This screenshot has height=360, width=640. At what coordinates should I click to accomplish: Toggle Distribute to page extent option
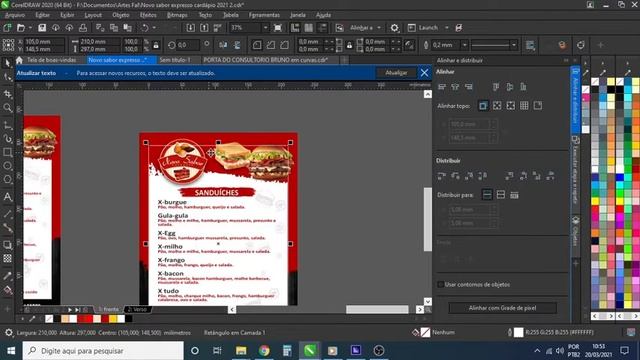501,195
